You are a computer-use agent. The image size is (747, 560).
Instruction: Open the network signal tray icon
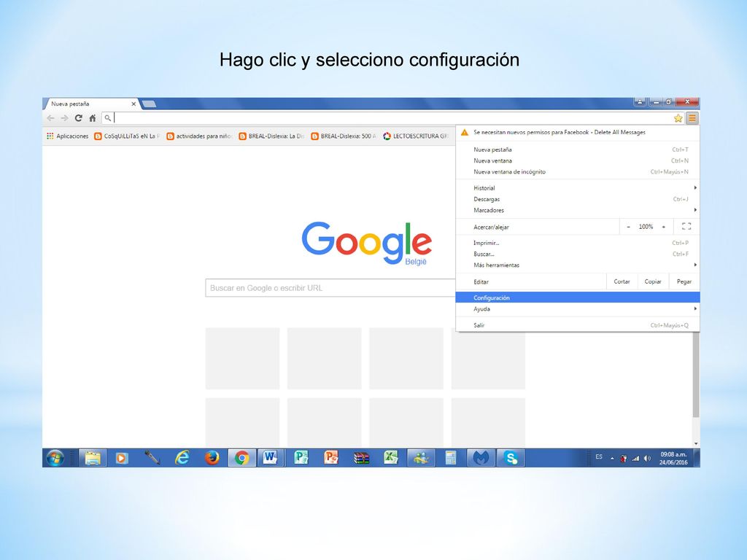pos(635,459)
